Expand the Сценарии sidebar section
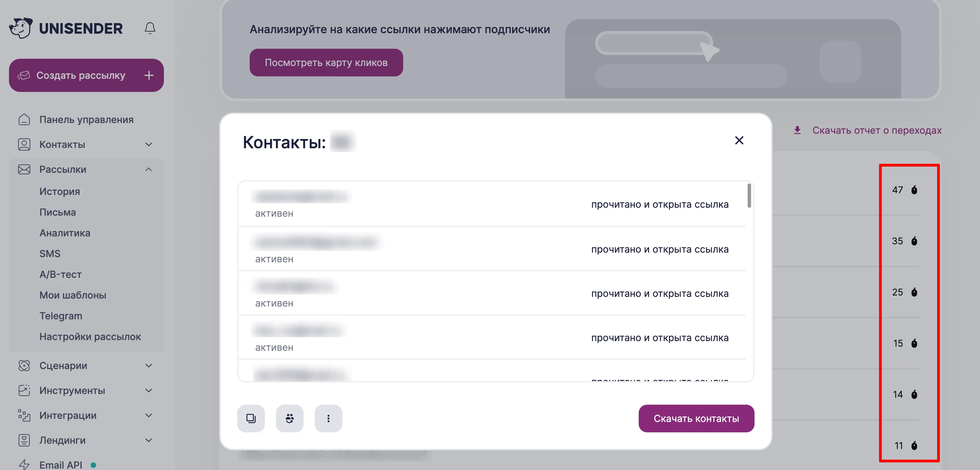This screenshot has width=980, height=470. (x=149, y=365)
